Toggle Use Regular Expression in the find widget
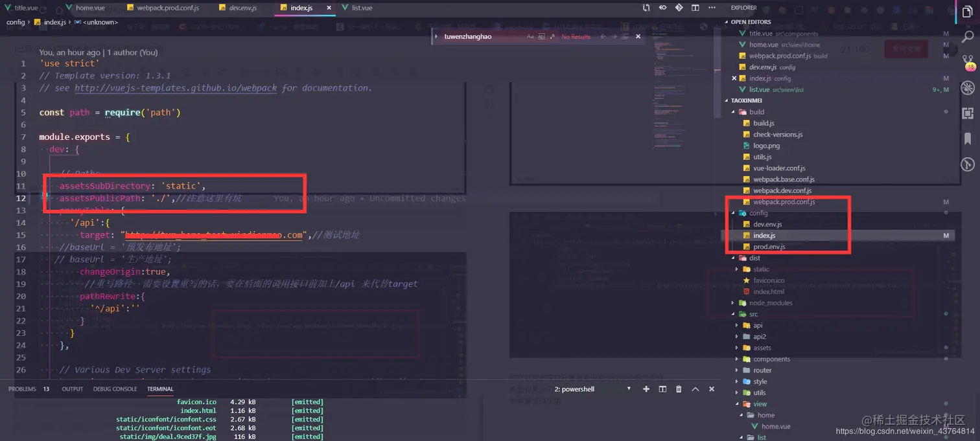 click(552, 37)
